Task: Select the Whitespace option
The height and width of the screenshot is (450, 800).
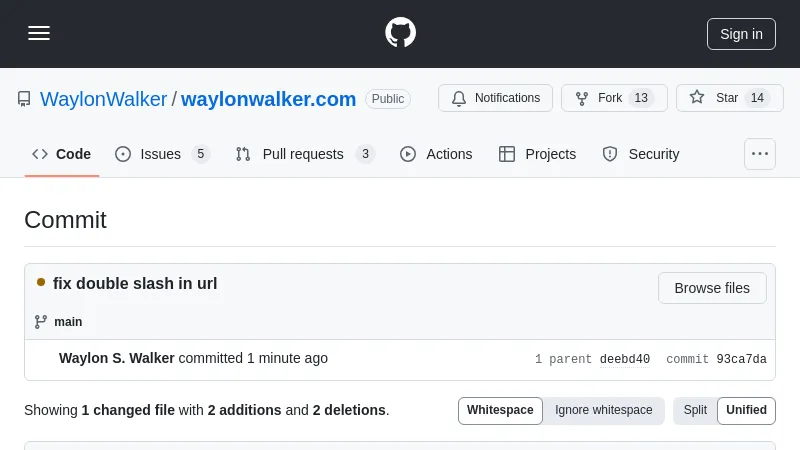Action: (500, 410)
